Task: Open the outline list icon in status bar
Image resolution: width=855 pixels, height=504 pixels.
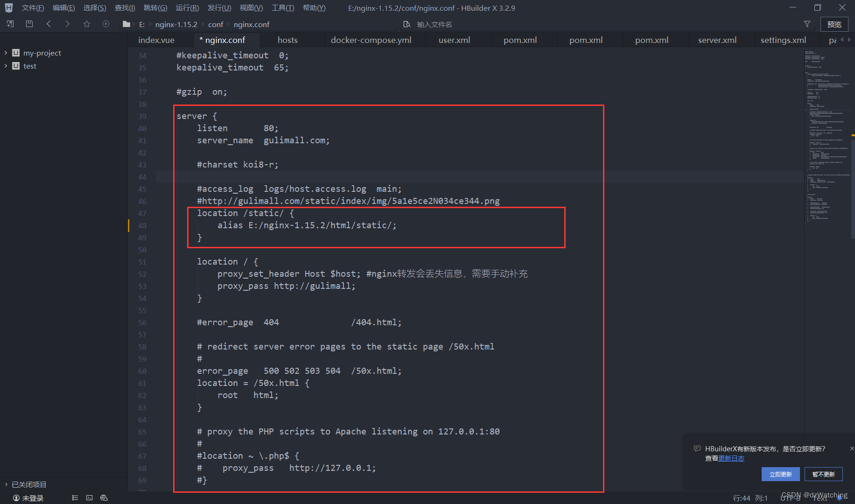Action: (75, 498)
